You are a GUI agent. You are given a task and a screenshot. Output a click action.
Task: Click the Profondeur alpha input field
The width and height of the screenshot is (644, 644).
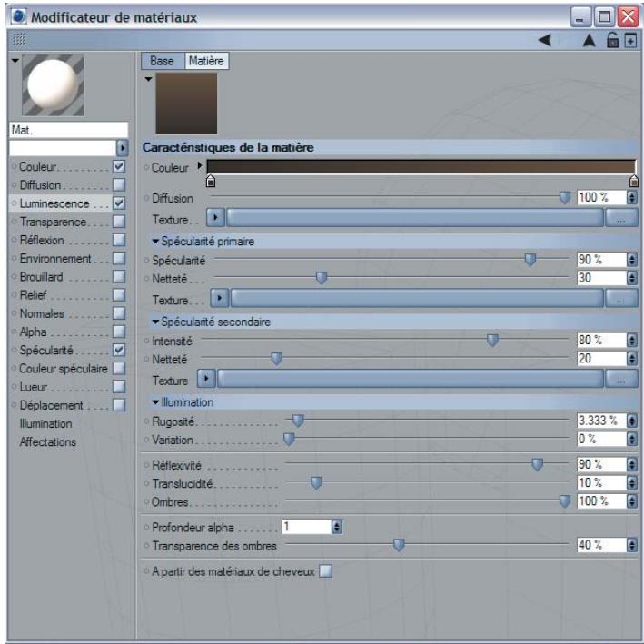[306, 526]
